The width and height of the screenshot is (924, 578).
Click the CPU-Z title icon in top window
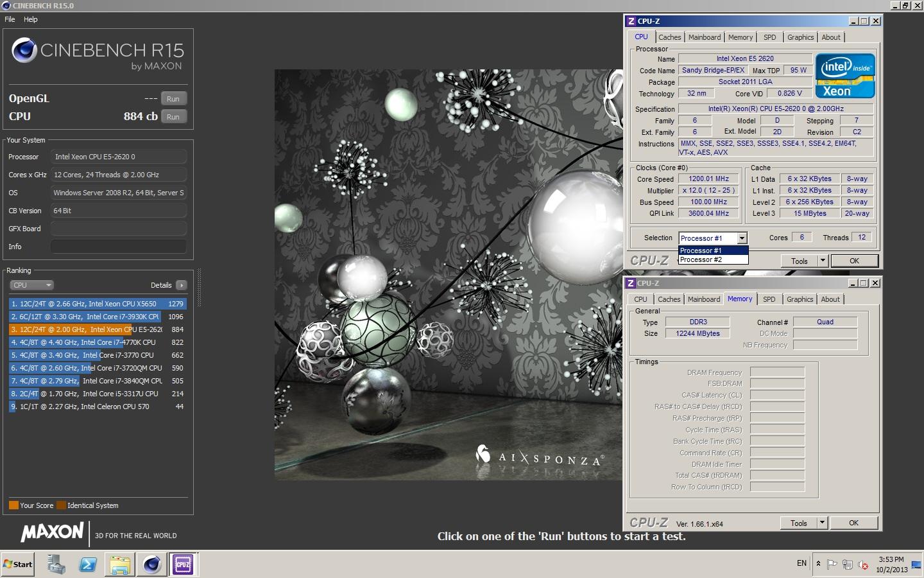pos(631,21)
